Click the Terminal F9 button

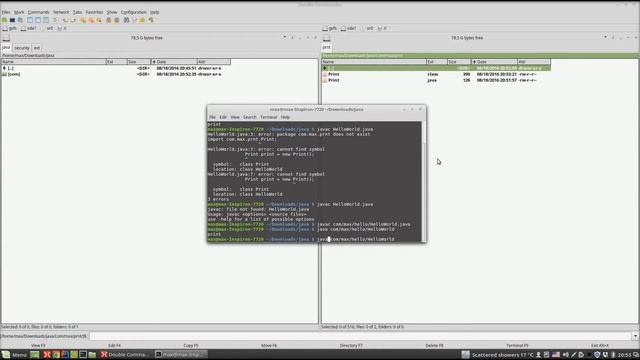(x=517, y=346)
